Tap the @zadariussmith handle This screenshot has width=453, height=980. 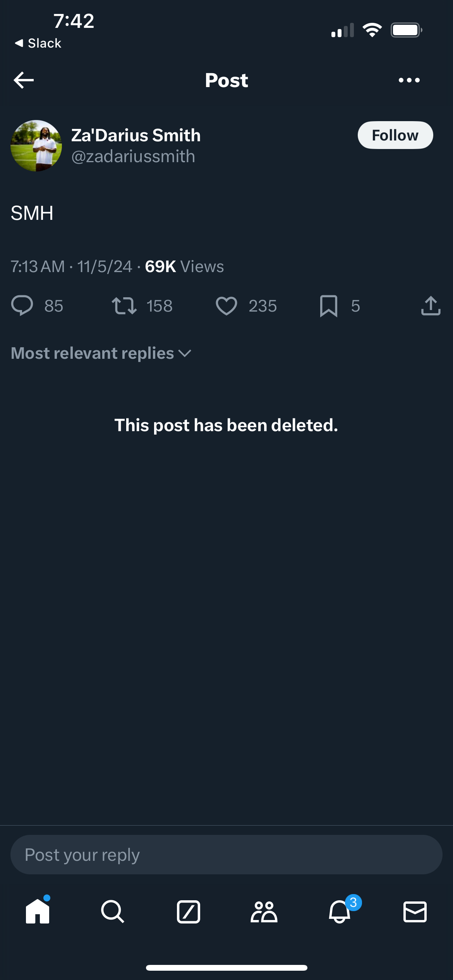133,156
